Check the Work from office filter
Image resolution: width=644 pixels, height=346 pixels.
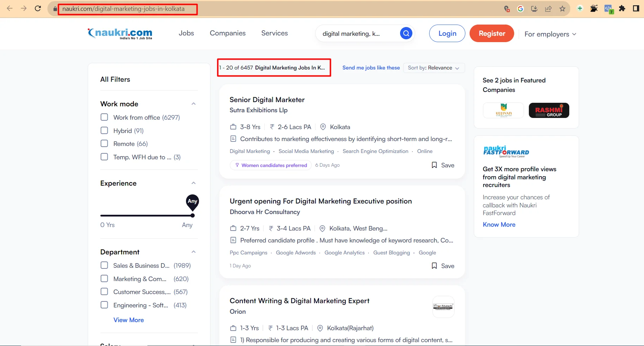104,117
